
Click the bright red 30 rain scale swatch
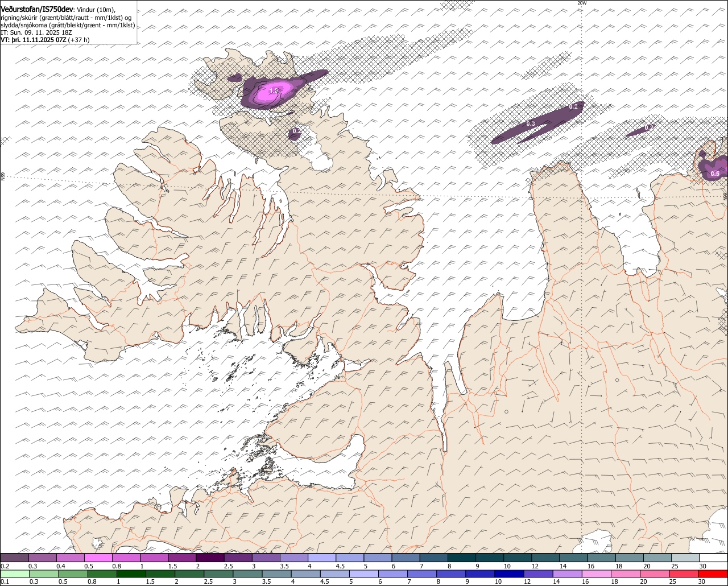(713, 573)
